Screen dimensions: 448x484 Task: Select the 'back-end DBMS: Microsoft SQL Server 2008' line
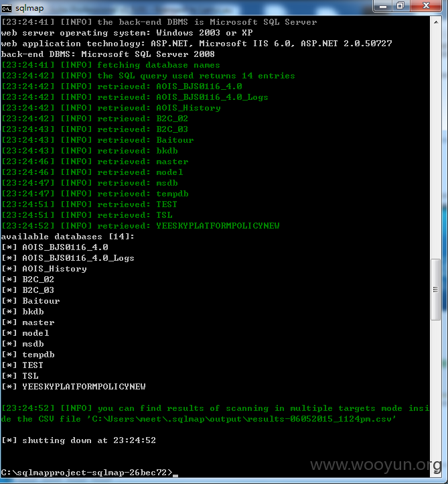pos(108,54)
